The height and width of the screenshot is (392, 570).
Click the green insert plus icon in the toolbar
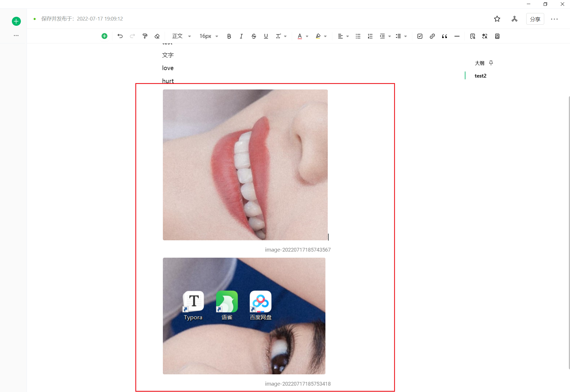[x=104, y=36]
